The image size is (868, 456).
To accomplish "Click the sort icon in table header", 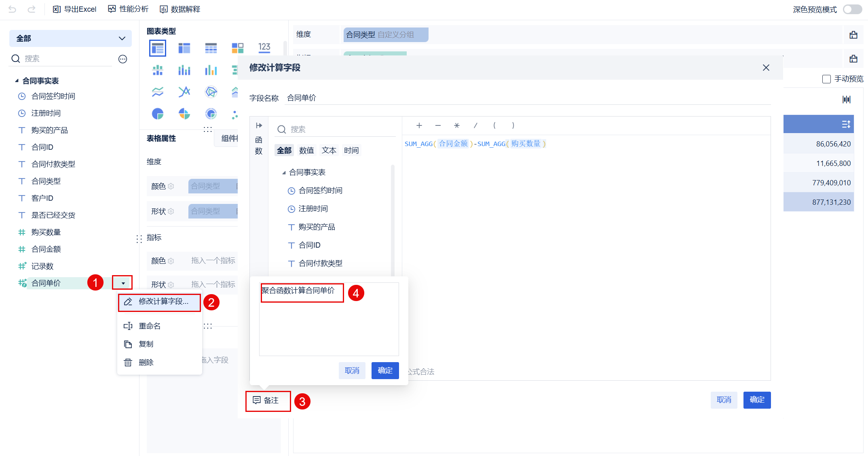I will click(x=846, y=124).
